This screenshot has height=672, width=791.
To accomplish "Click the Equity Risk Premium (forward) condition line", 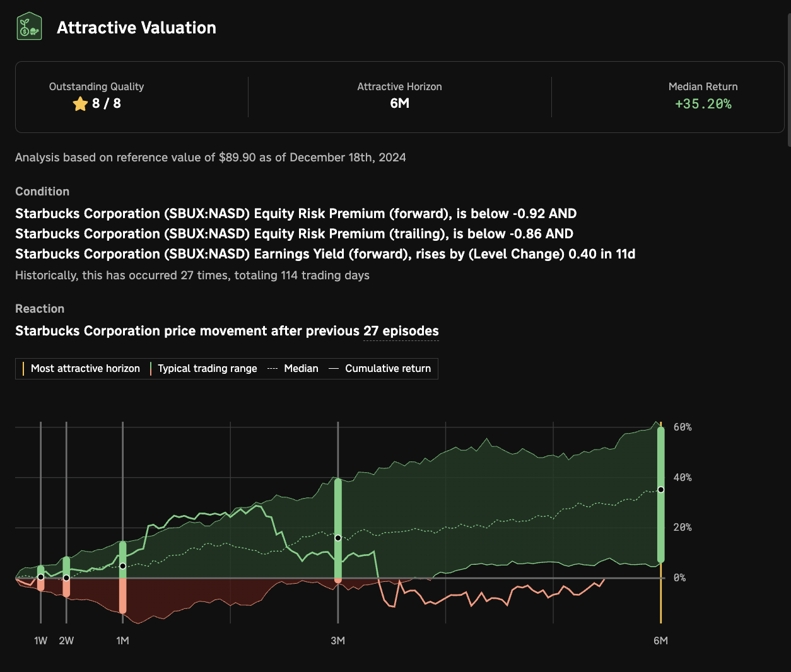I will pos(296,214).
